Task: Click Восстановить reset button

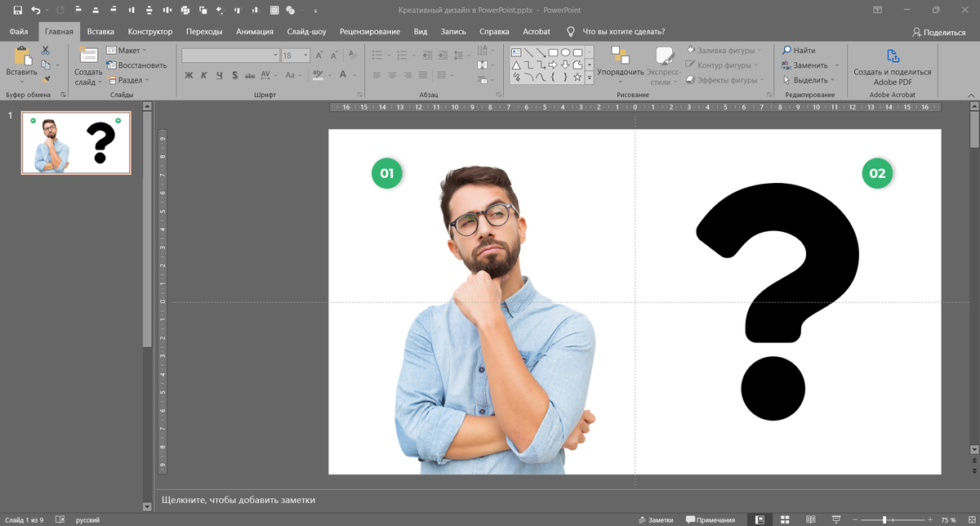Action: point(136,65)
